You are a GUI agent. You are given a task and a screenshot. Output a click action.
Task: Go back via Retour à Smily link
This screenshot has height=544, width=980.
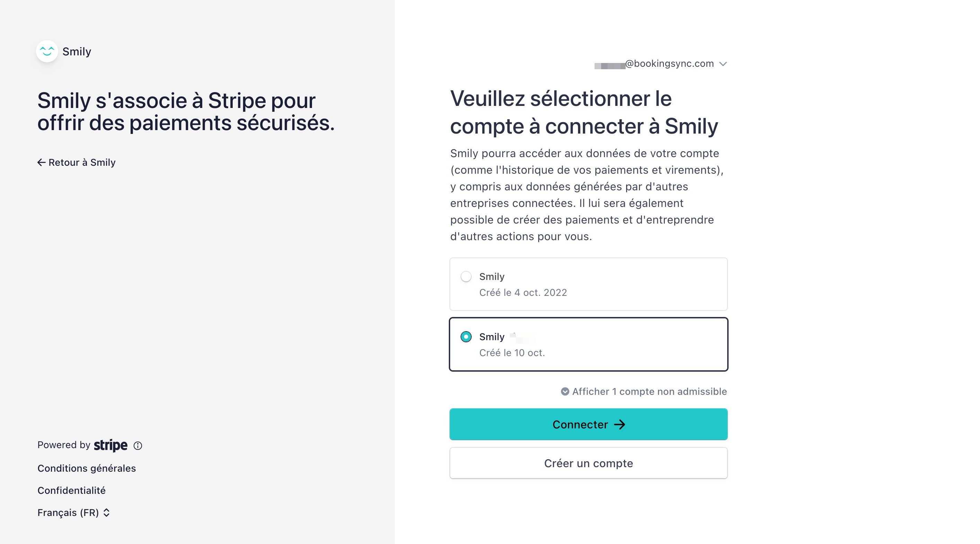[x=82, y=163]
